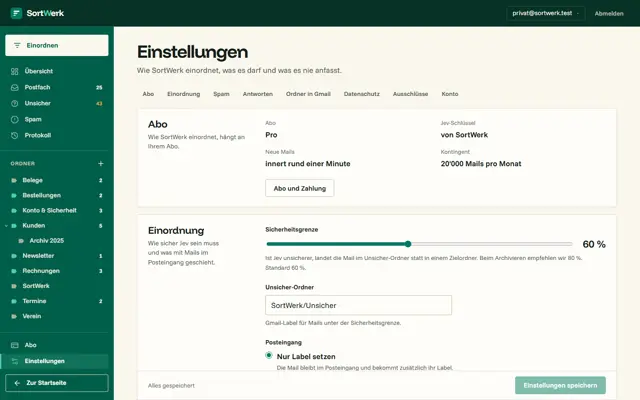Switch to the Antworten settings tab
This screenshot has height=400, width=640.
(258, 94)
